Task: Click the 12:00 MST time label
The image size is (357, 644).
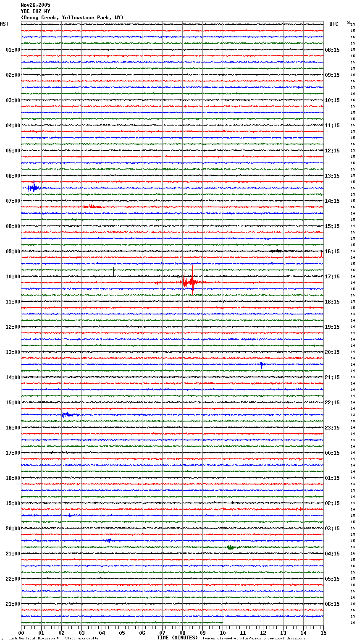Action: (13, 327)
